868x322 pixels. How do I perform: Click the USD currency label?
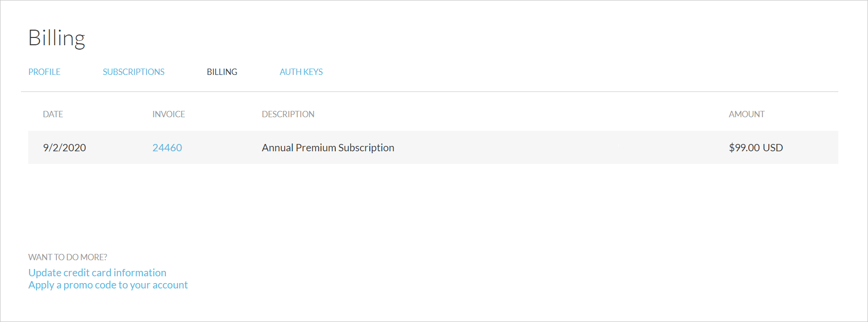click(773, 148)
